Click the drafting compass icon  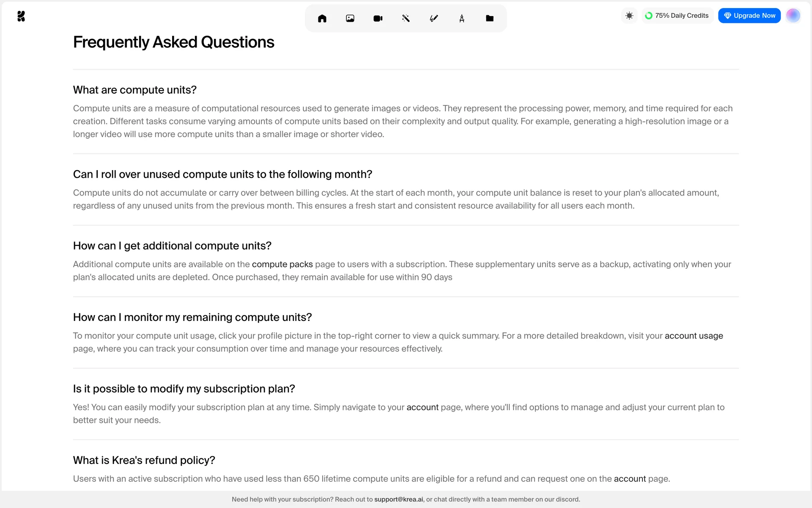[x=462, y=18]
